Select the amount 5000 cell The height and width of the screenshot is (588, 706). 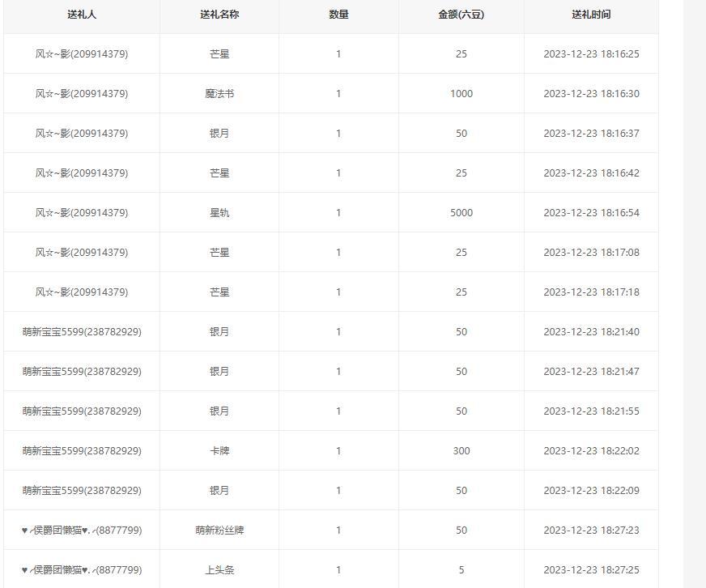(461, 213)
